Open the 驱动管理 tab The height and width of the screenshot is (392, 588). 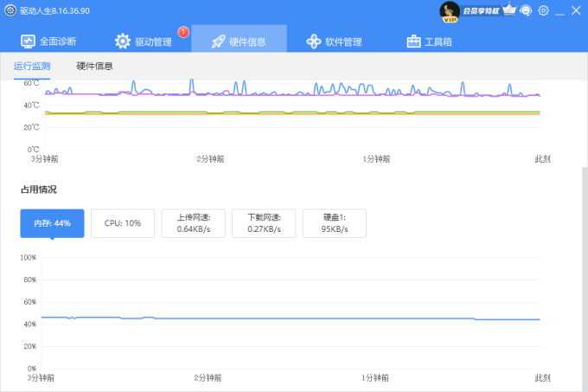pyautogui.click(x=144, y=41)
